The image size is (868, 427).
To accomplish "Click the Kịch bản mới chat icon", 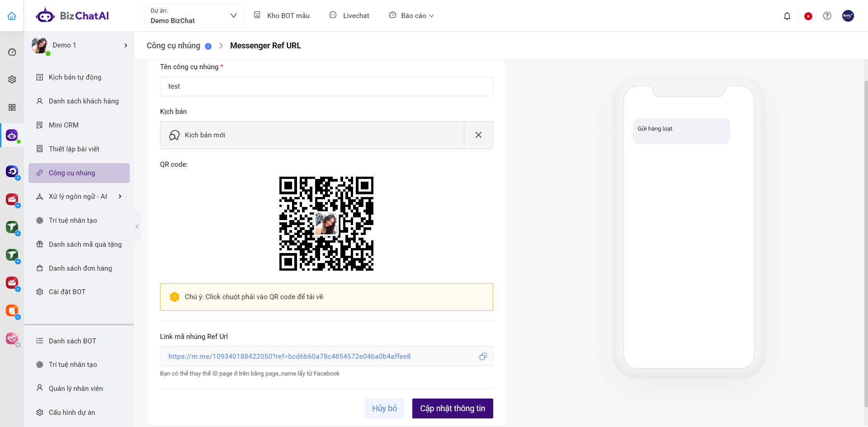I will pyautogui.click(x=175, y=135).
